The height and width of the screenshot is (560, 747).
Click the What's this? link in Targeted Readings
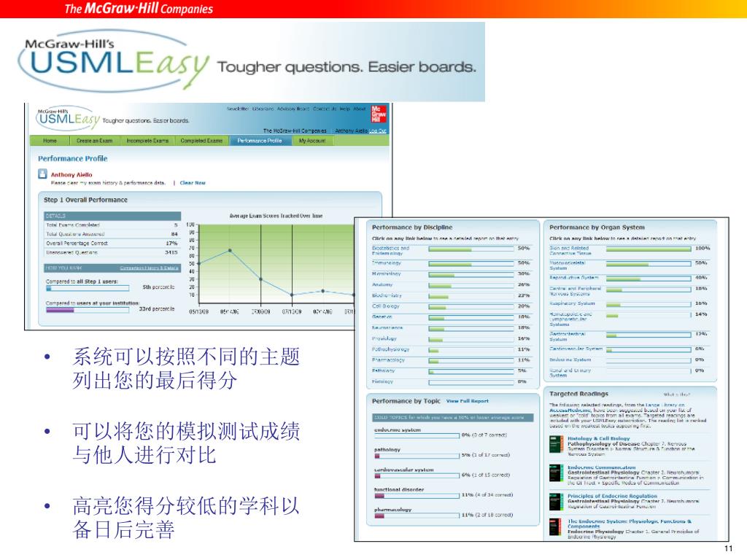[676, 394]
